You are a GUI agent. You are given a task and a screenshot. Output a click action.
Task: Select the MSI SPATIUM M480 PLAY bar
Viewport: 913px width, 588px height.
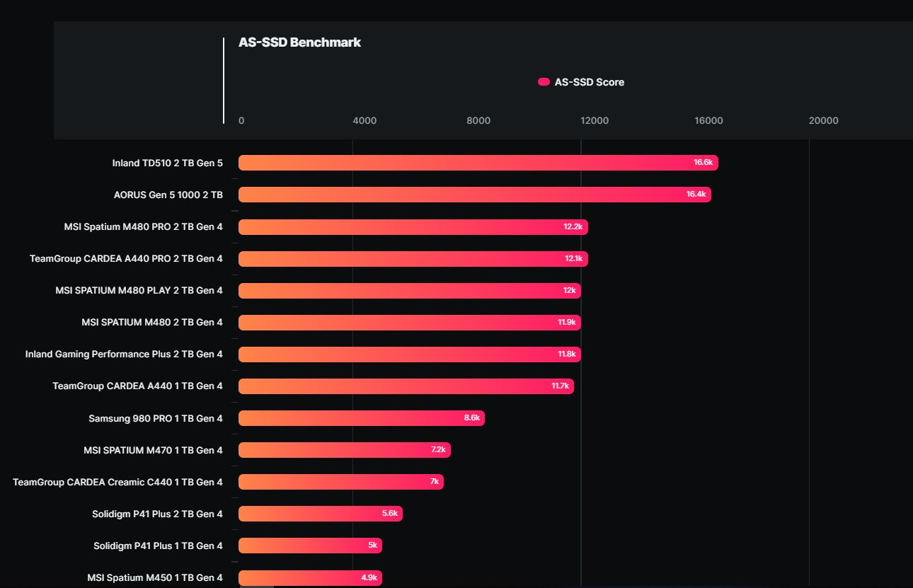click(x=410, y=291)
